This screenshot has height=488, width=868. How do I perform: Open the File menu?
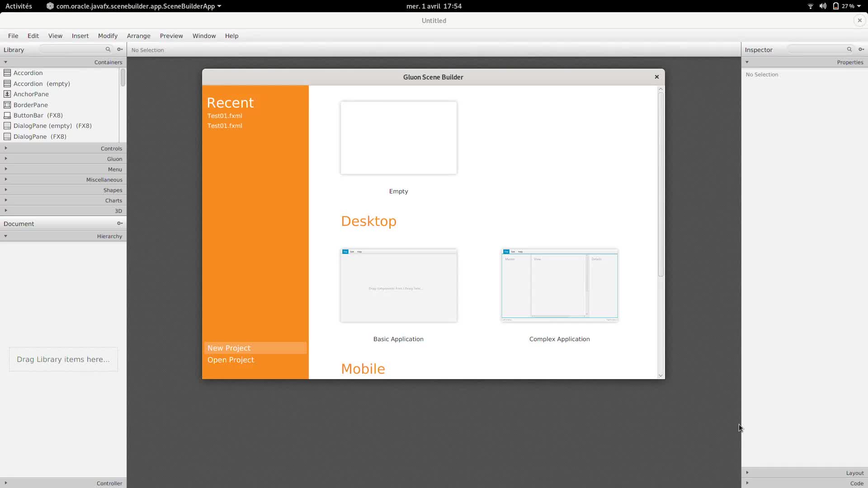click(13, 36)
